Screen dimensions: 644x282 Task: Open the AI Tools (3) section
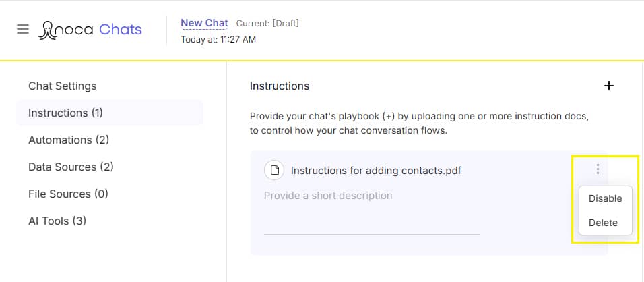click(57, 221)
